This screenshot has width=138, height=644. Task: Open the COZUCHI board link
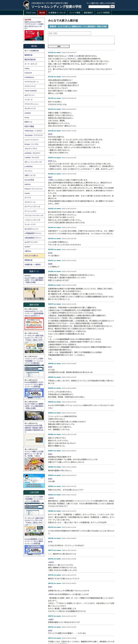(34, 73)
